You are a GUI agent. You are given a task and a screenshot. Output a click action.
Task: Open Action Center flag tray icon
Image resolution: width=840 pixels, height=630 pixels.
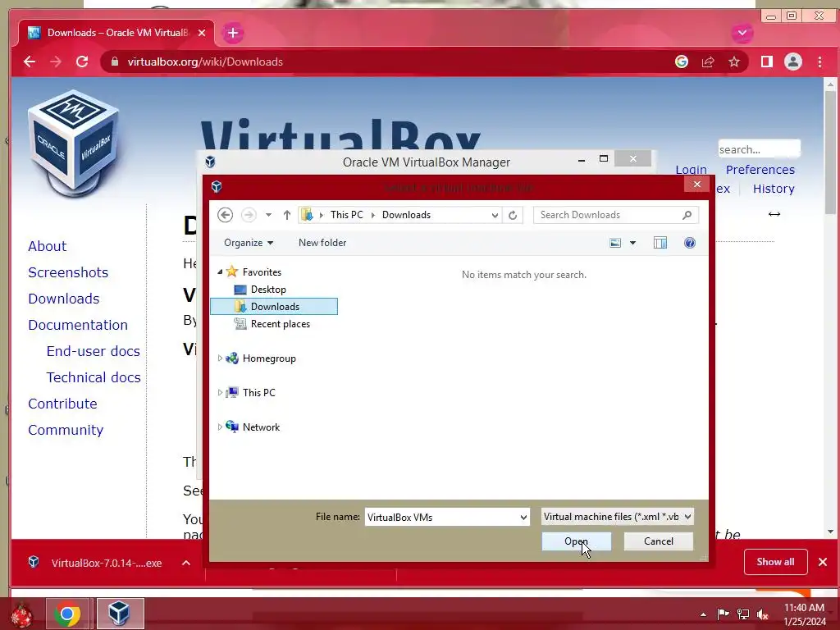(724, 614)
